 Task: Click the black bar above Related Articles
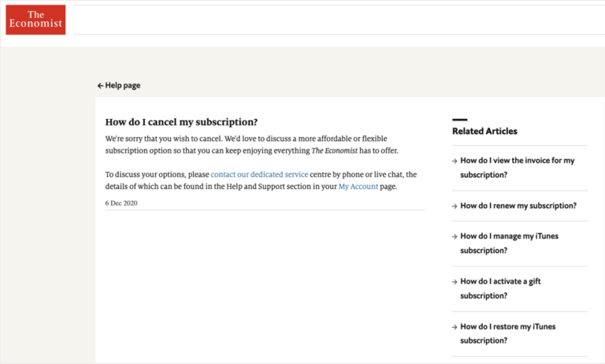pyautogui.click(x=459, y=120)
